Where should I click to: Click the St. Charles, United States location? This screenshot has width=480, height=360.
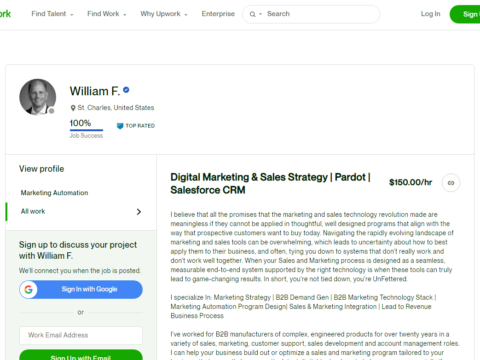click(116, 108)
